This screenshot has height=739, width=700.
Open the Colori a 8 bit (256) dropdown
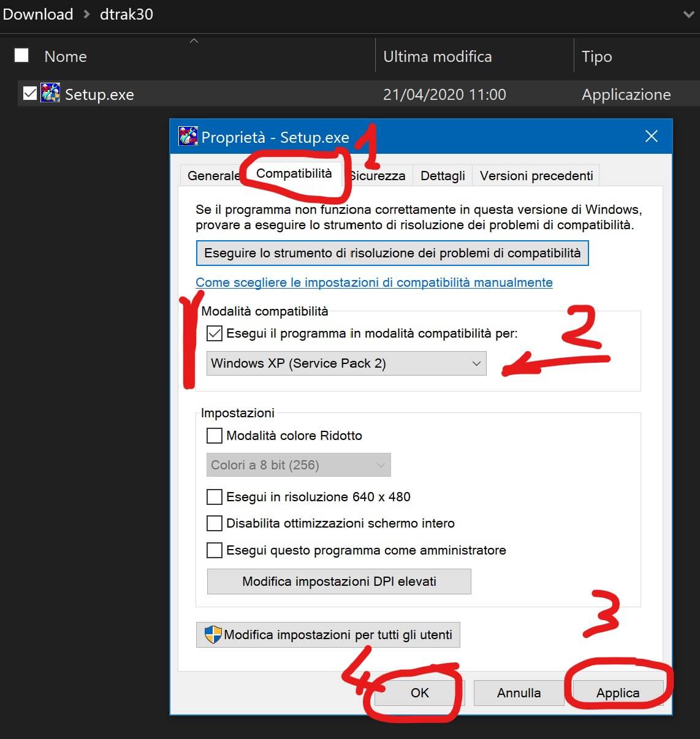pyautogui.click(x=299, y=465)
